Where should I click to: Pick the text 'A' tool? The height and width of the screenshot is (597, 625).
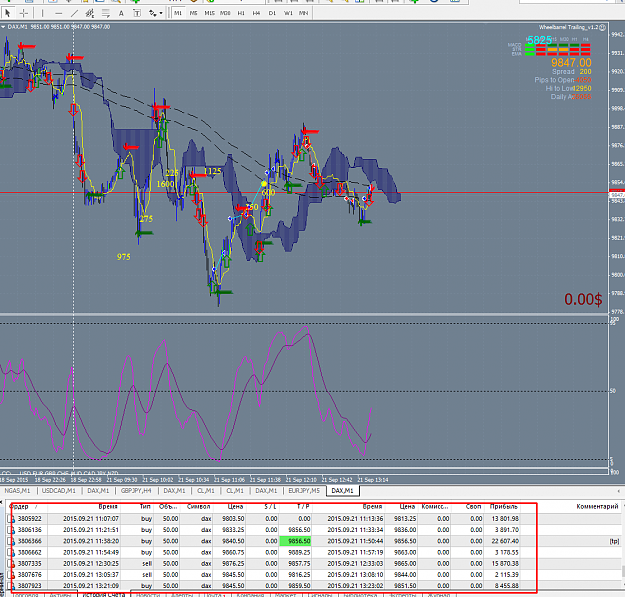click(x=121, y=13)
